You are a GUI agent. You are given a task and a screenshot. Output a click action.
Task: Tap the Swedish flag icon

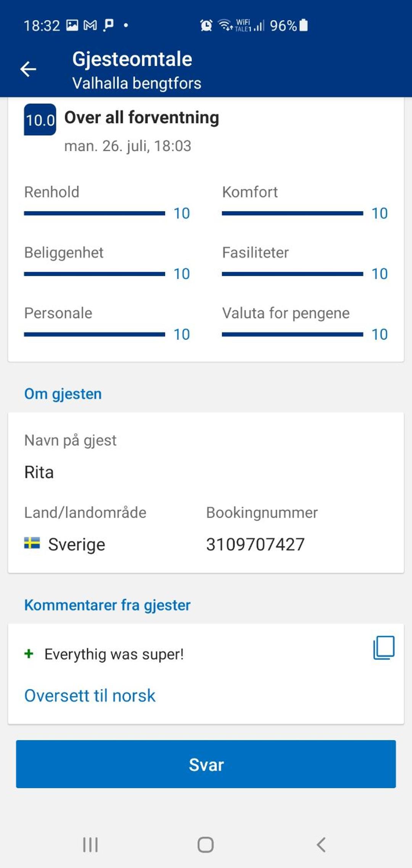[x=32, y=543]
